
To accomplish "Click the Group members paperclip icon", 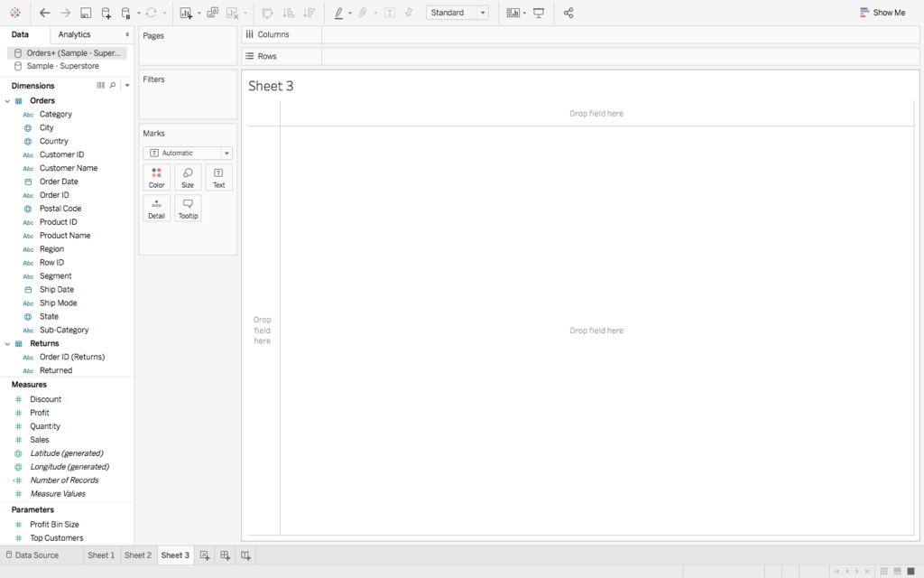I will point(363,13).
